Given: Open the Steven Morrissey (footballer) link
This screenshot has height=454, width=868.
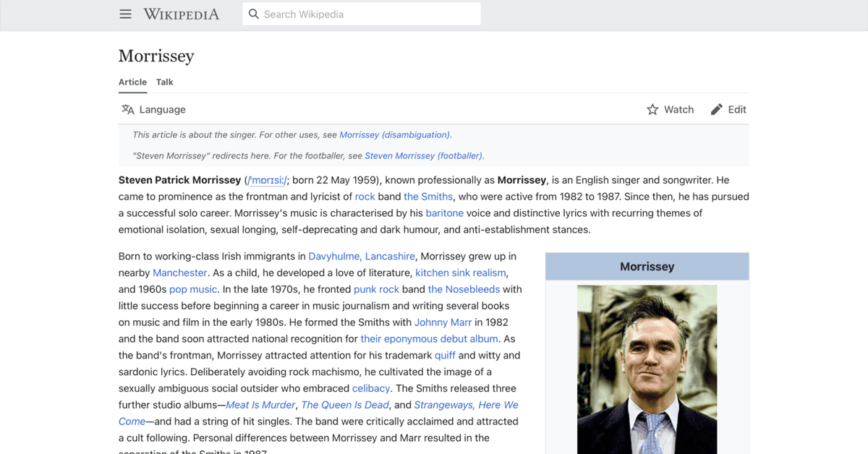Looking at the screenshot, I should coord(424,156).
